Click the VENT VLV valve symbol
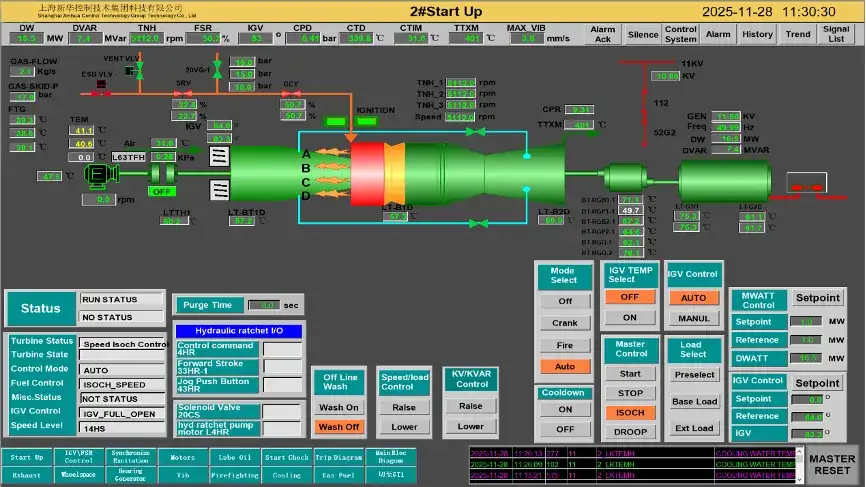The image size is (866, 487). [x=140, y=70]
